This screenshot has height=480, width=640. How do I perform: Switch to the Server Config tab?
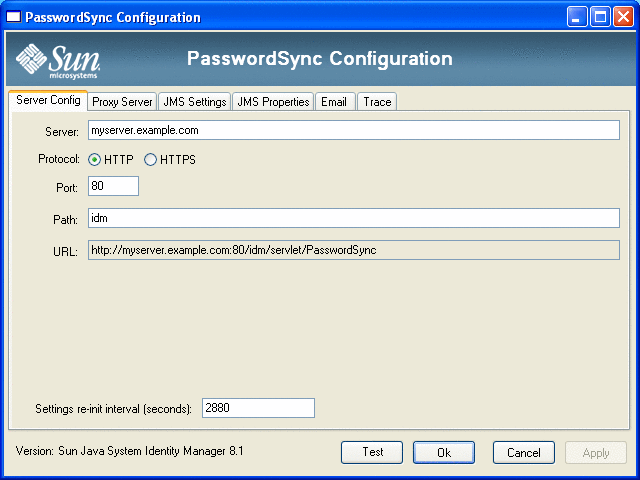coord(48,100)
